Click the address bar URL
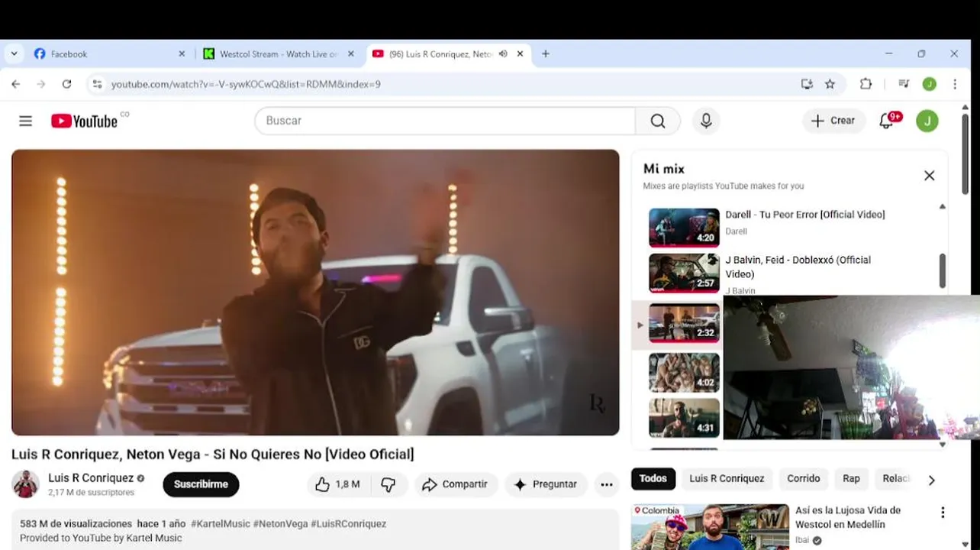 [x=246, y=84]
